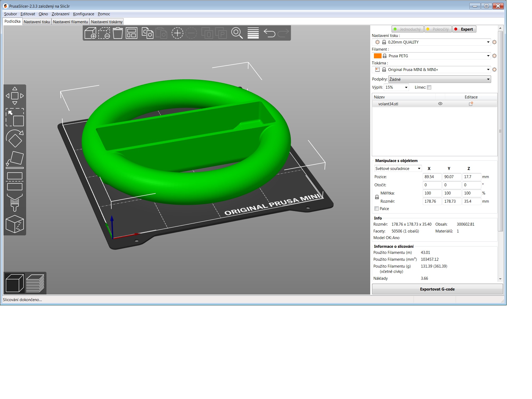Select the Rotate tool
532x399 pixels.
tap(15, 139)
